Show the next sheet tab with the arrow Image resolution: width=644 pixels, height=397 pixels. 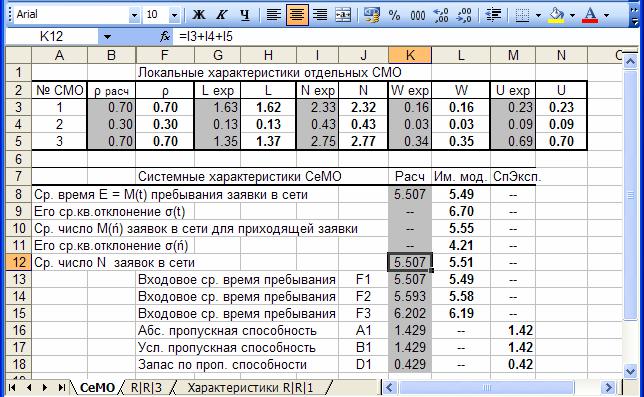point(45,388)
